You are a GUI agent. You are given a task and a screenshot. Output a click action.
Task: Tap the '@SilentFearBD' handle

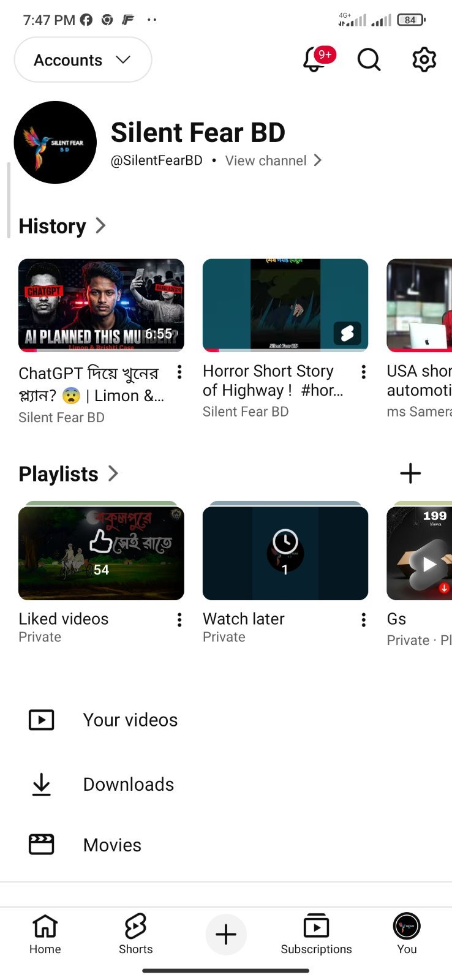156,160
